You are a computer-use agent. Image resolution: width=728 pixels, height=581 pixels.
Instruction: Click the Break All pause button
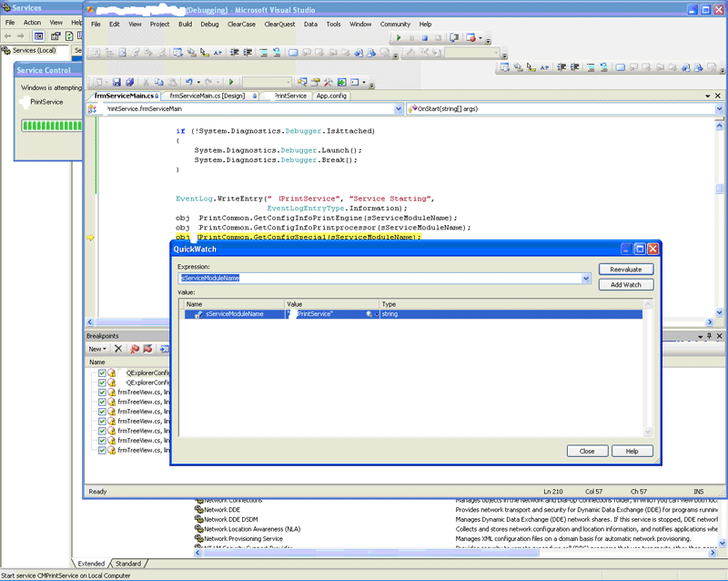(412, 38)
